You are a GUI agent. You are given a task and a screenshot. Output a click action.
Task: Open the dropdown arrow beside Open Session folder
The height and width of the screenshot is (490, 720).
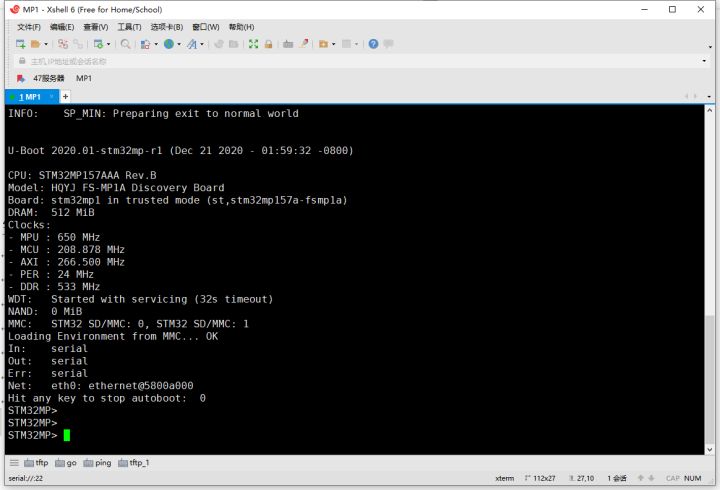pos(46,44)
